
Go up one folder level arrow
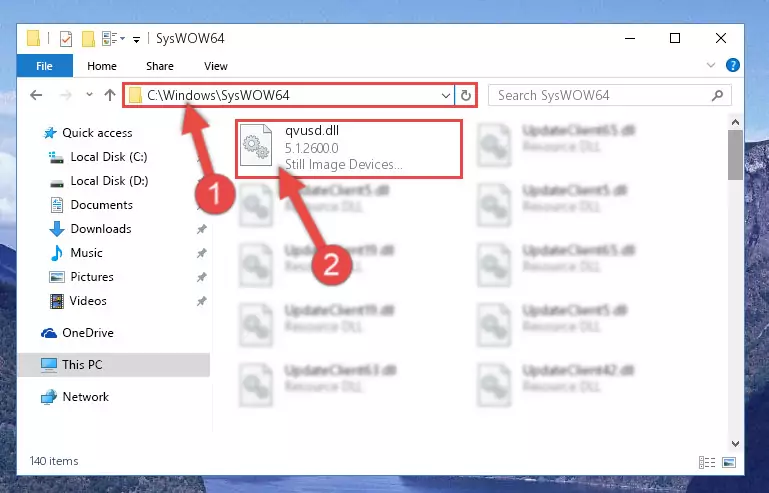tap(110, 95)
